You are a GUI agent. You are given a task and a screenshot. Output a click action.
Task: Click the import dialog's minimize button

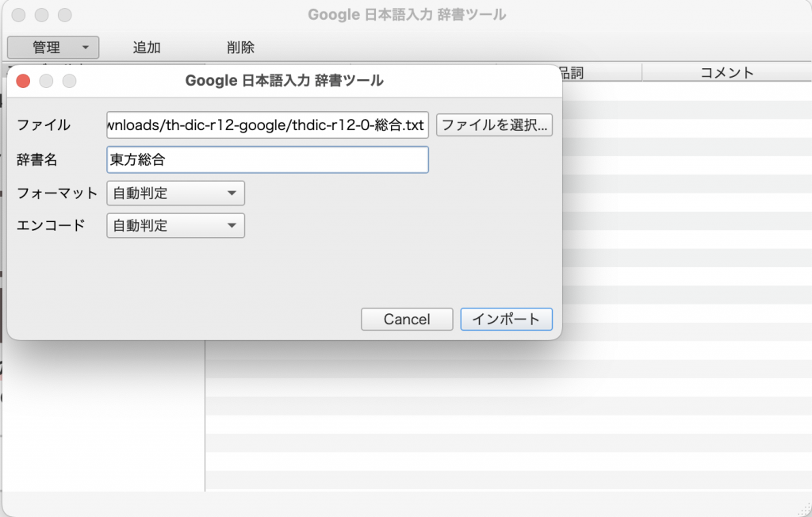tap(47, 80)
